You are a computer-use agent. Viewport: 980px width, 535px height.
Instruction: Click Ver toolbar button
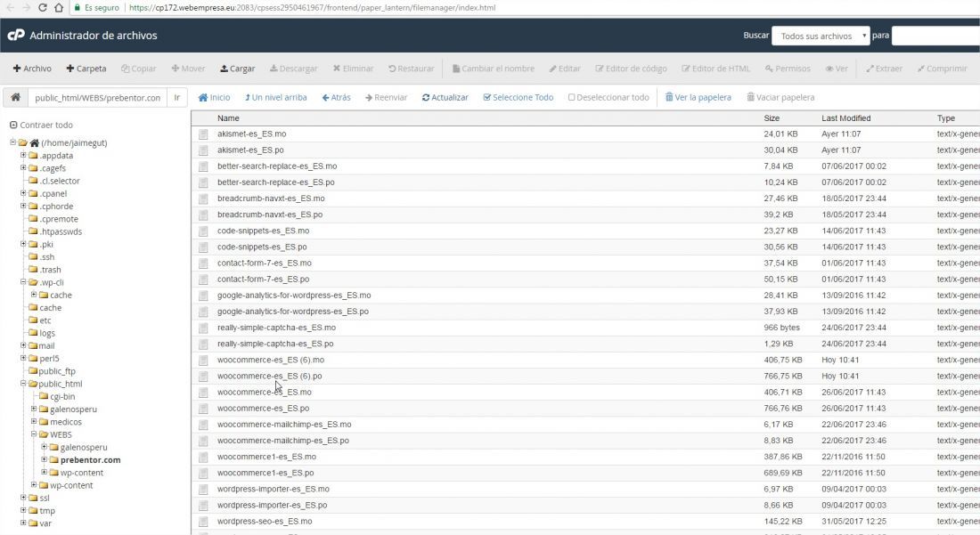[837, 68]
